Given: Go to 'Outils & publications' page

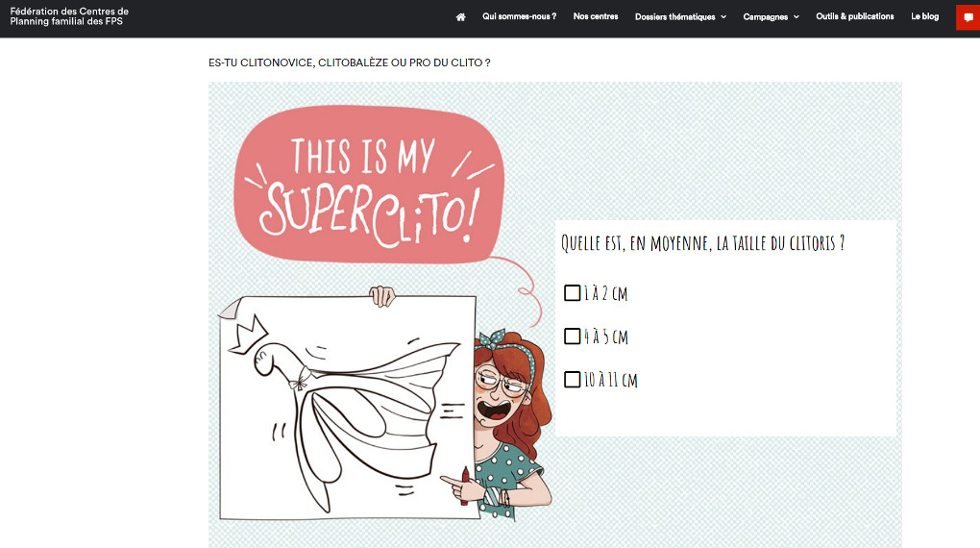Looking at the screenshot, I should (854, 16).
